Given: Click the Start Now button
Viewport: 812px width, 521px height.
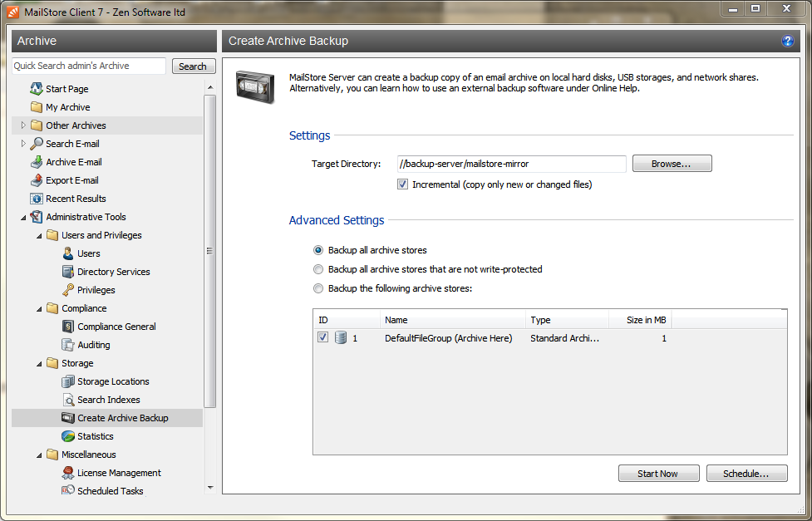Looking at the screenshot, I should pos(658,474).
